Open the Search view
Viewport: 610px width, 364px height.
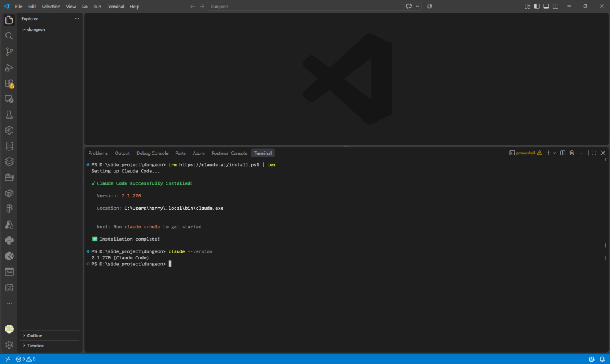tap(9, 36)
